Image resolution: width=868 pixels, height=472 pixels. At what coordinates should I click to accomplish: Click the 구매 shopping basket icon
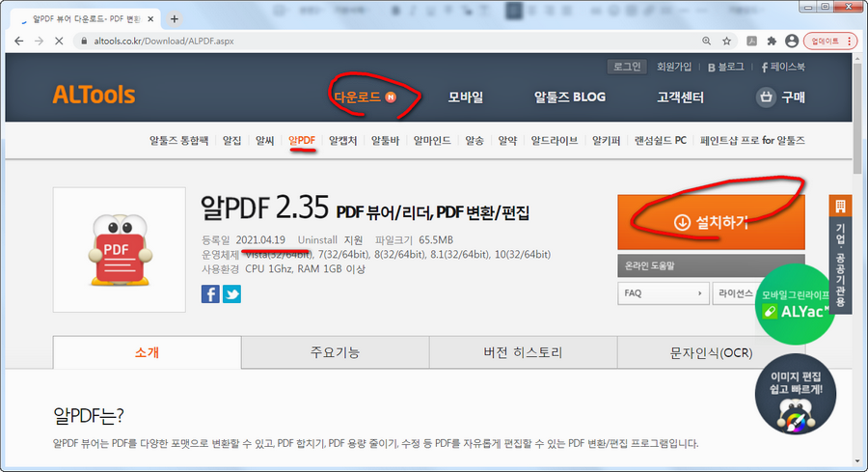click(766, 97)
